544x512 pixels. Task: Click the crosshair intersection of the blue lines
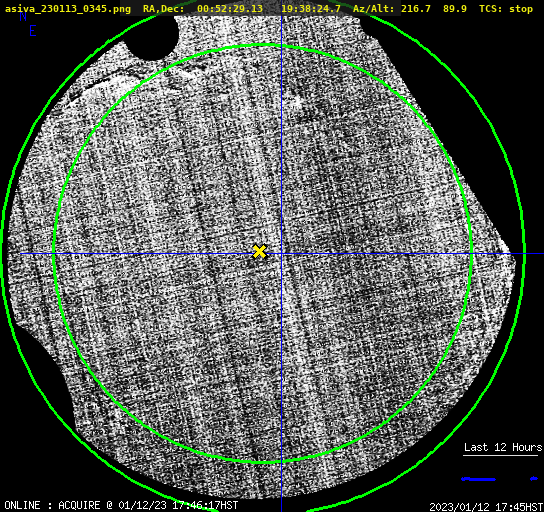(x=281, y=254)
